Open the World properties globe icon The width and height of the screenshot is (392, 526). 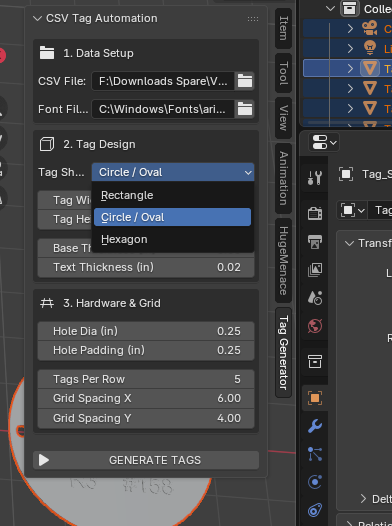[315, 326]
